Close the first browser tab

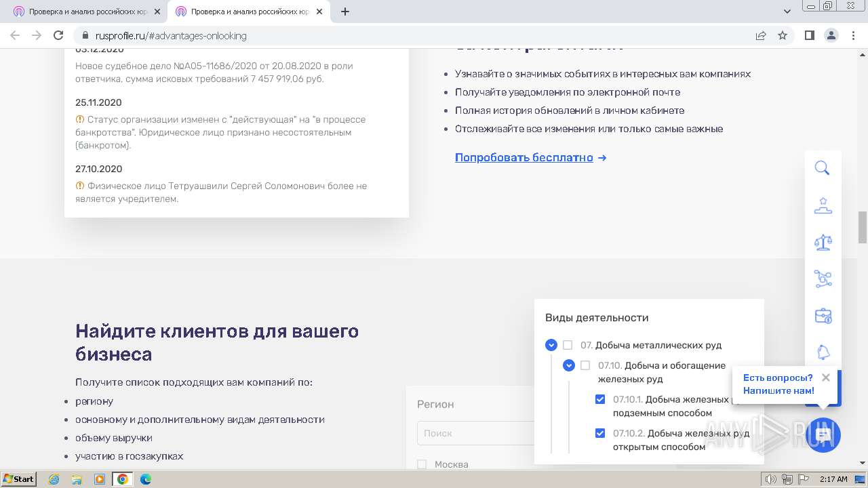pos(157,12)
